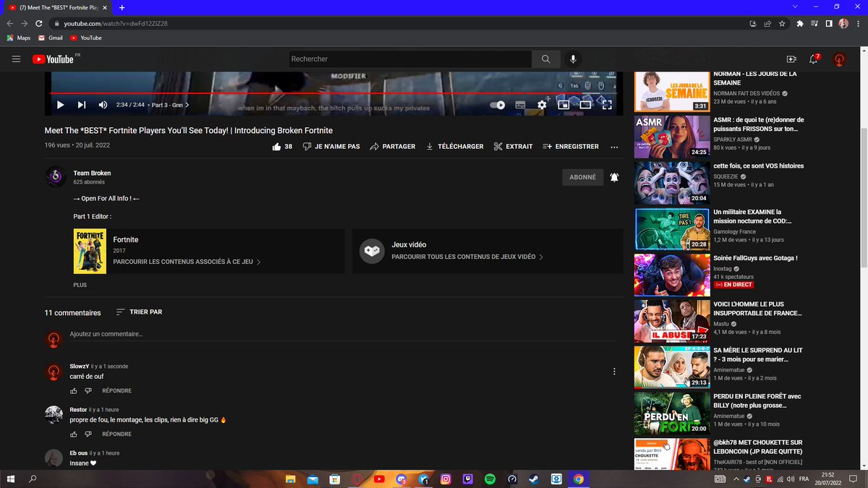Dislike Restor's comment

88,434
